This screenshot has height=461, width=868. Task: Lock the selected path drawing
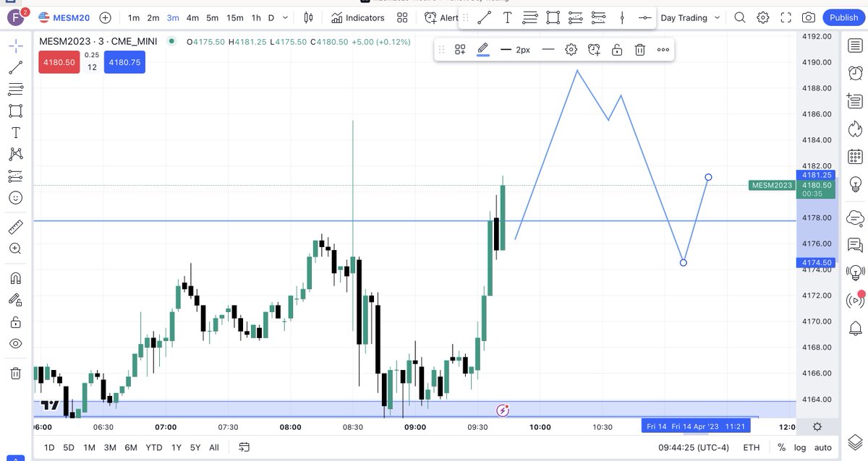(x=617, y=49)
